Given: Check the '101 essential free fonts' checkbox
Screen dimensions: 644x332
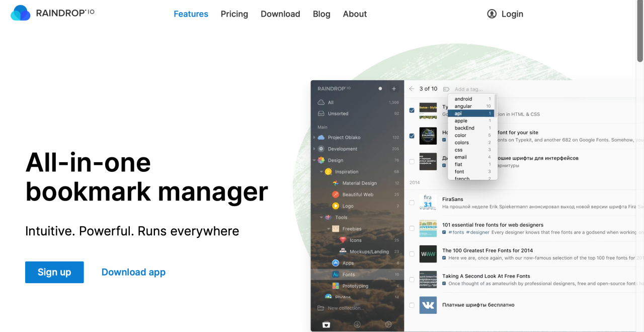Looking at the screenshot, I should (x=412, y=228).
